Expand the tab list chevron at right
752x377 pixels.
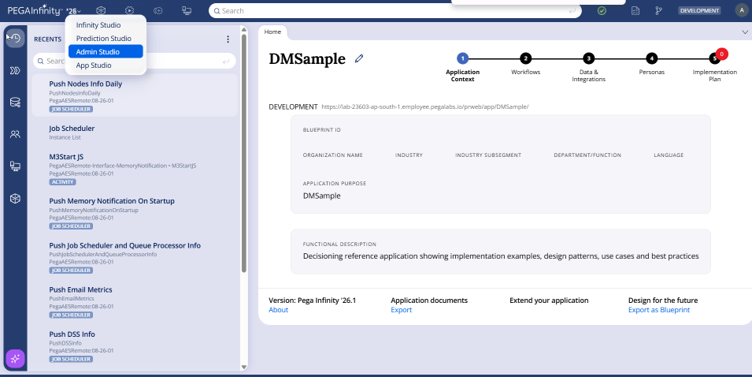pyautogui.click(x=745, y=32)
